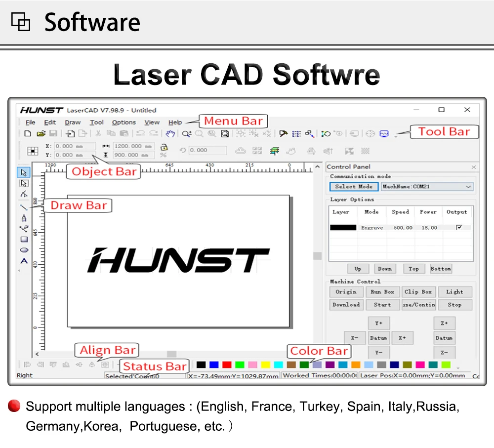
Task: Open a file using the folder icon
Action: pyautogui.click(x=41, y=133)
